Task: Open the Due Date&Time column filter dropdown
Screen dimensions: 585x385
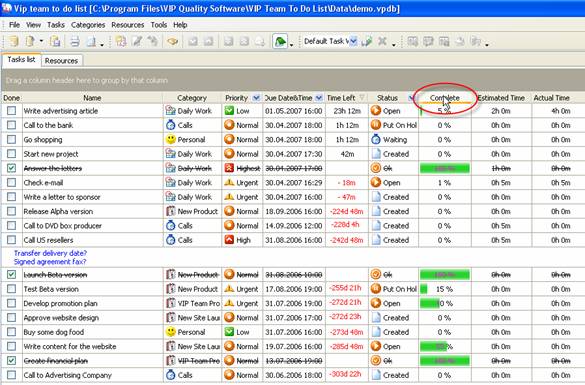Action: 319,98
